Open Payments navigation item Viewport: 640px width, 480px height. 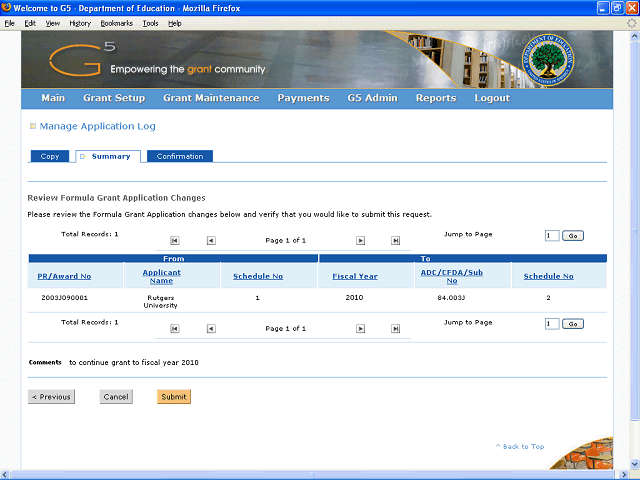tap(303, 98)
